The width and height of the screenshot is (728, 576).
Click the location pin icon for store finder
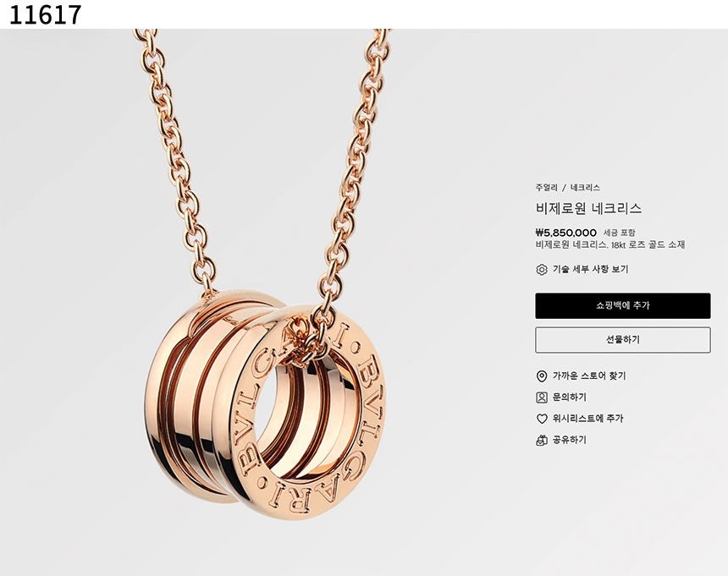point(542,376)
